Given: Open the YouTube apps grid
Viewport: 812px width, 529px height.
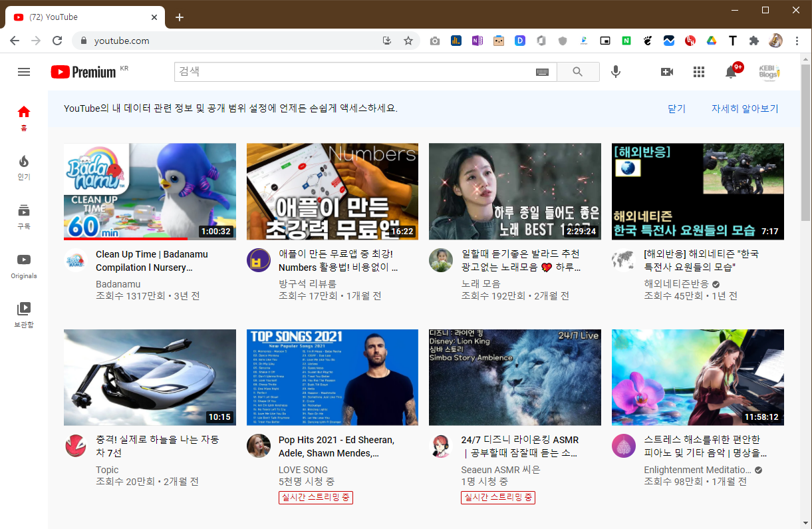Looking at the screenshot, I should point(699,72).
